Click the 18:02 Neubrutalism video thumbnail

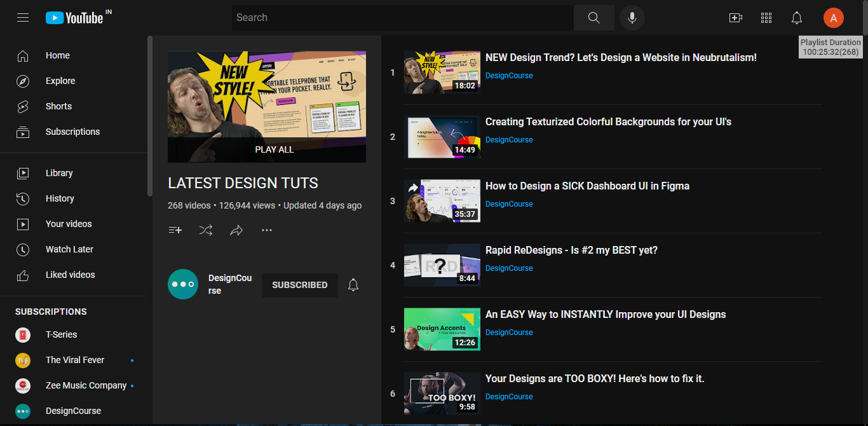tap(442, 72)
